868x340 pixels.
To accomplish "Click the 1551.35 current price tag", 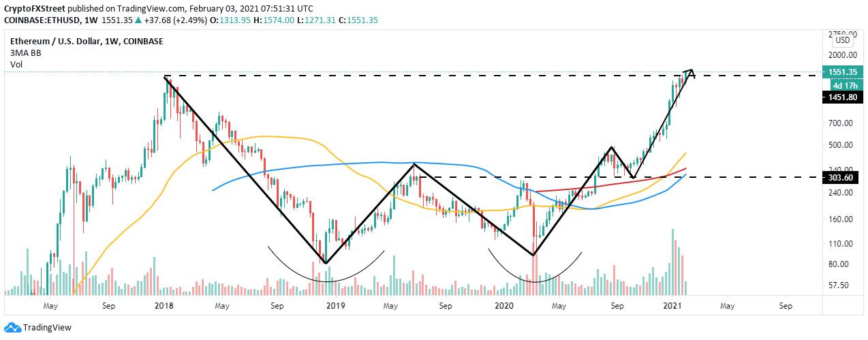I will click(844, 72).
